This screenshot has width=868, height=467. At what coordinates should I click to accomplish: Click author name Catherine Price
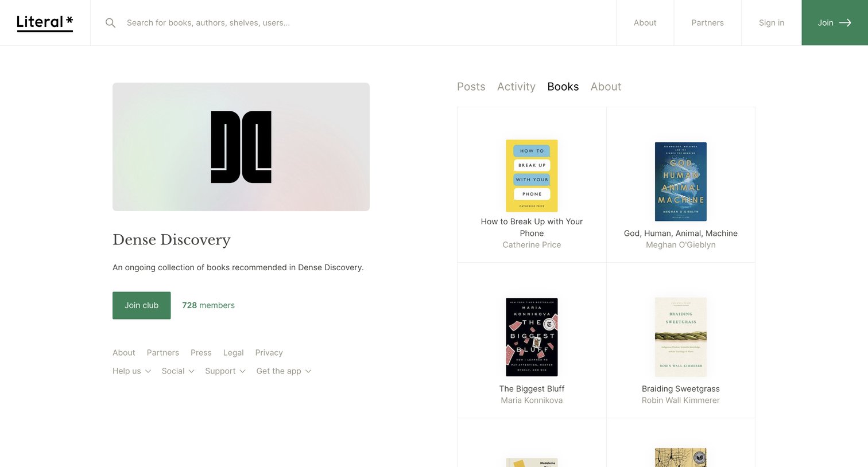(x=532, y=245)
